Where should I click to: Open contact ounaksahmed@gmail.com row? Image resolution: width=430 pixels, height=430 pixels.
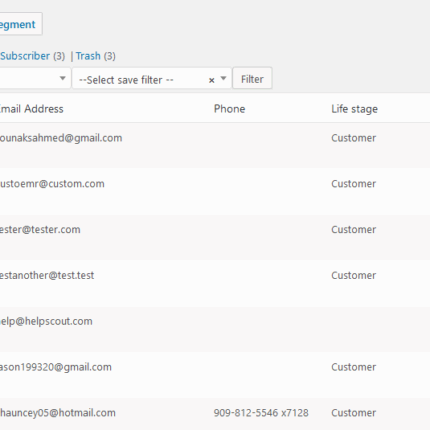tap(215, 145)
